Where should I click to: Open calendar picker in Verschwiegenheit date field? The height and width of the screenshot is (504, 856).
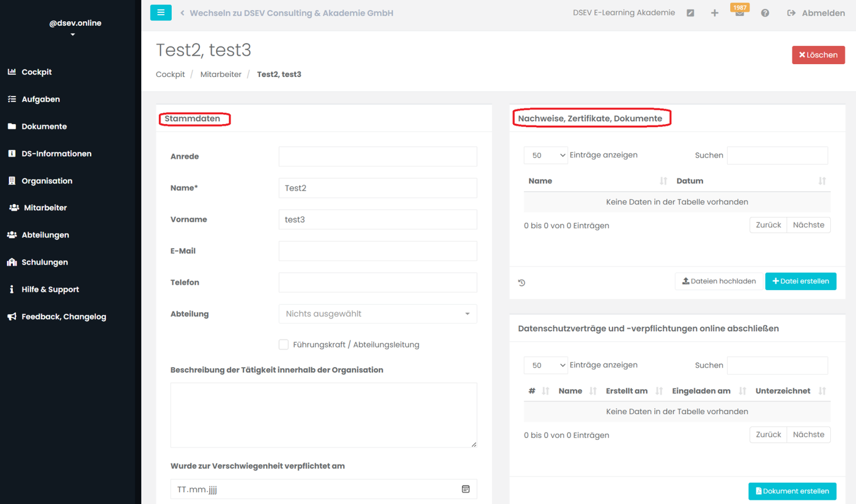tap(465, 489)
